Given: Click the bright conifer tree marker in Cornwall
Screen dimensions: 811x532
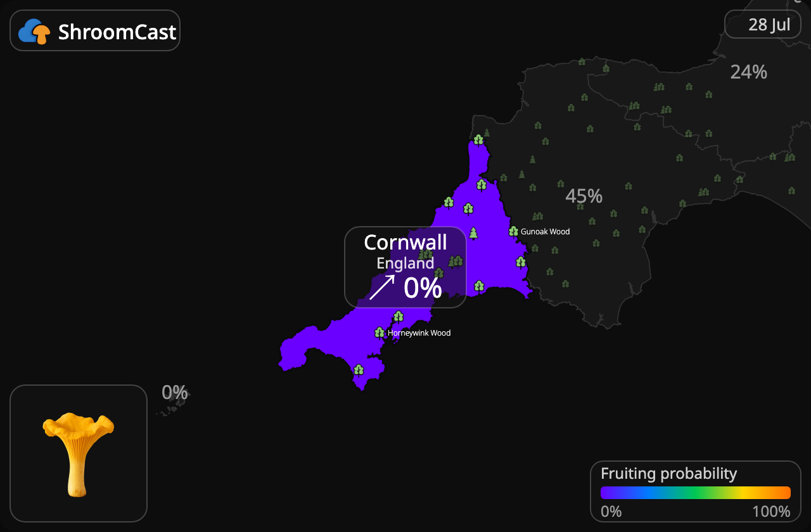Looking at the screenshot, I should point(473,234).
